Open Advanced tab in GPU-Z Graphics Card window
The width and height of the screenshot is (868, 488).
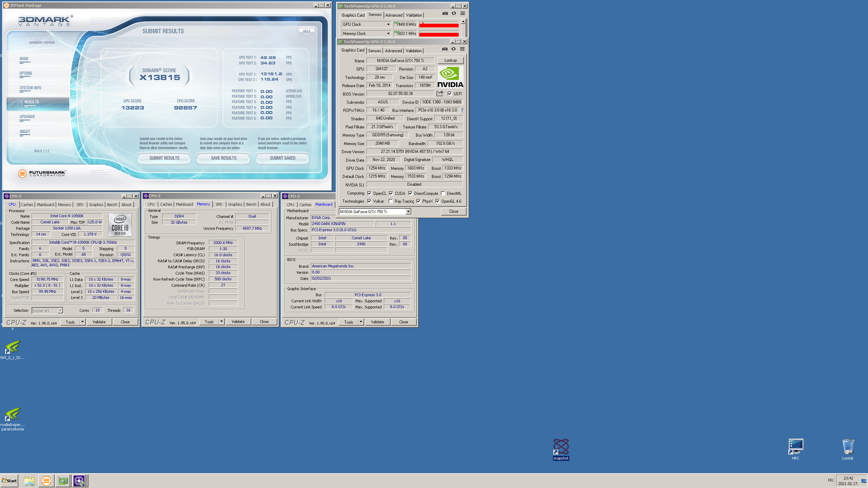393,51
